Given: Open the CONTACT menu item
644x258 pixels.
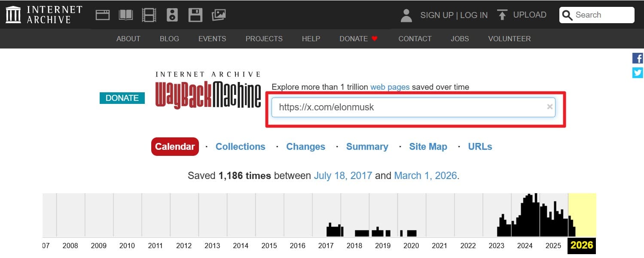Looking at the screenshot, I should coord(415,39).
